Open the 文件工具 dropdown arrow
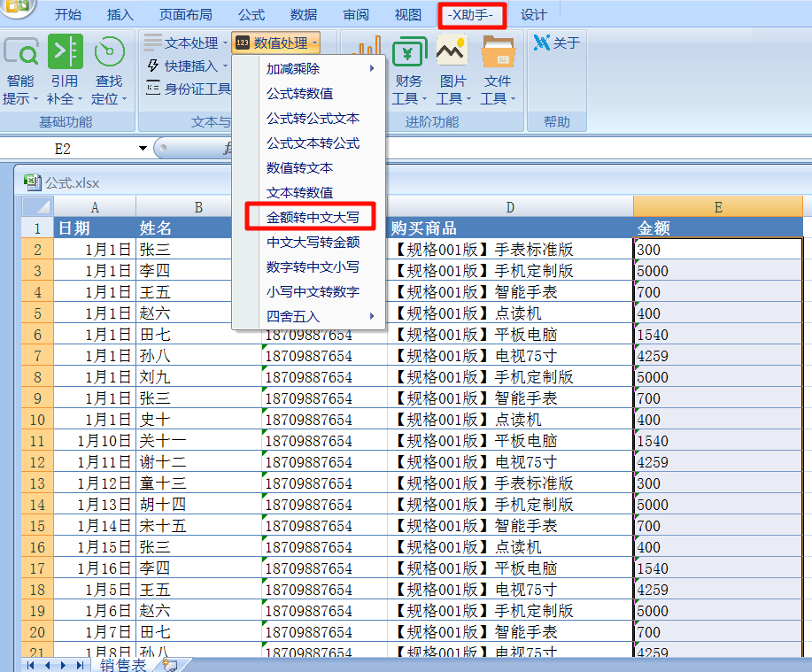 (x=514, y=99)
